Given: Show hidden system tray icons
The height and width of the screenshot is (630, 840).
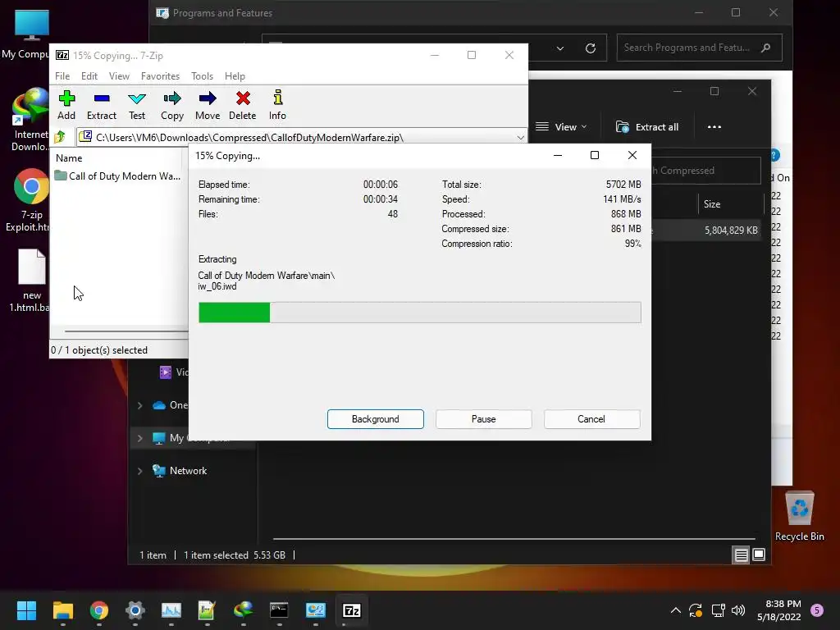Looking at the screenshot, I should tap(676, 610).
